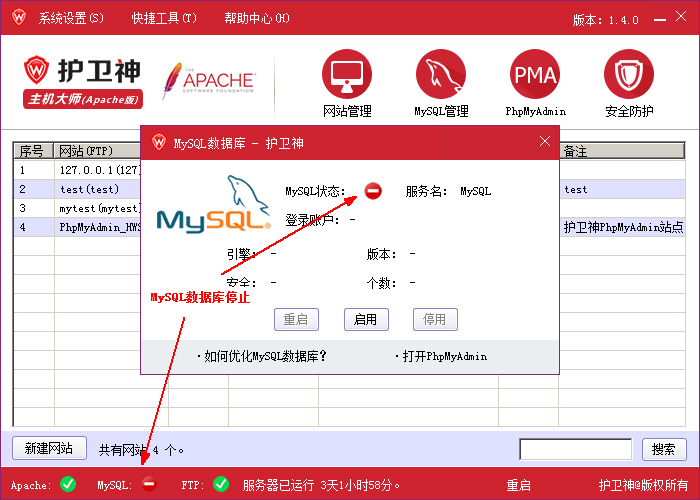This screenshot has height=500, width=700.
Task: Close the MySQL数据库 dialog
Action: click(x=545, y=142)
